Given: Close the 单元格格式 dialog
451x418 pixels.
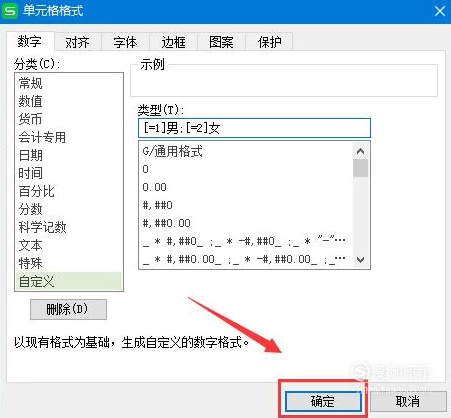Looking at the screenshot, I should point(440,11).
